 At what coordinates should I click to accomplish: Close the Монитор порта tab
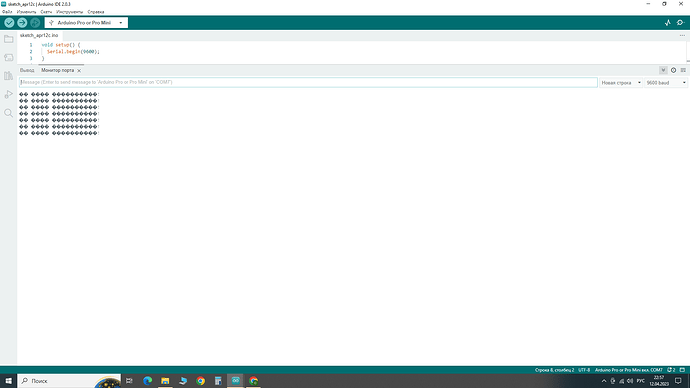79,70
